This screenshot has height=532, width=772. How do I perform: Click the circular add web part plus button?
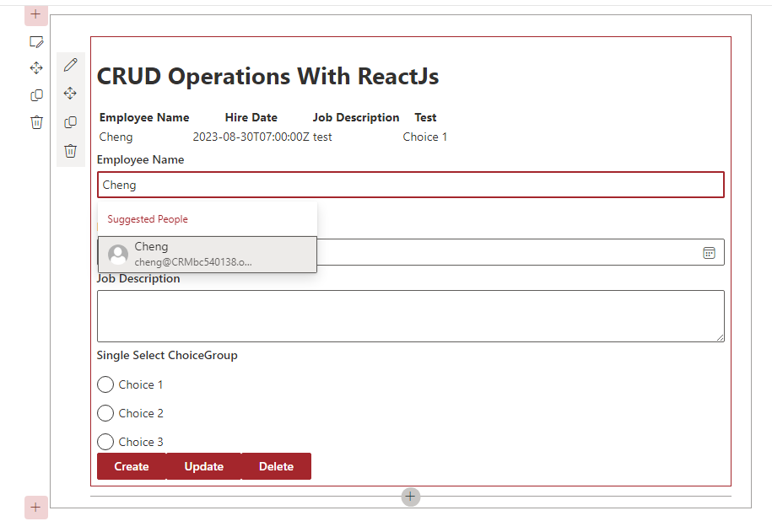tap(411, 497)
